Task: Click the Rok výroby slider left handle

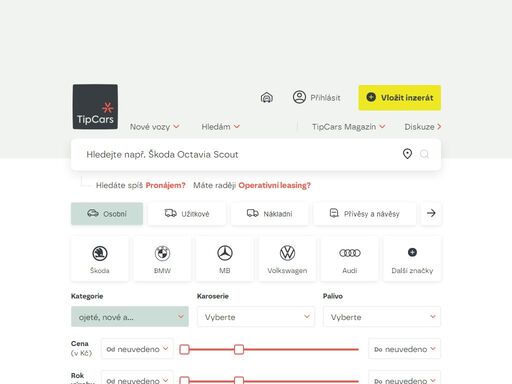Action: click(x=184, y=380)
